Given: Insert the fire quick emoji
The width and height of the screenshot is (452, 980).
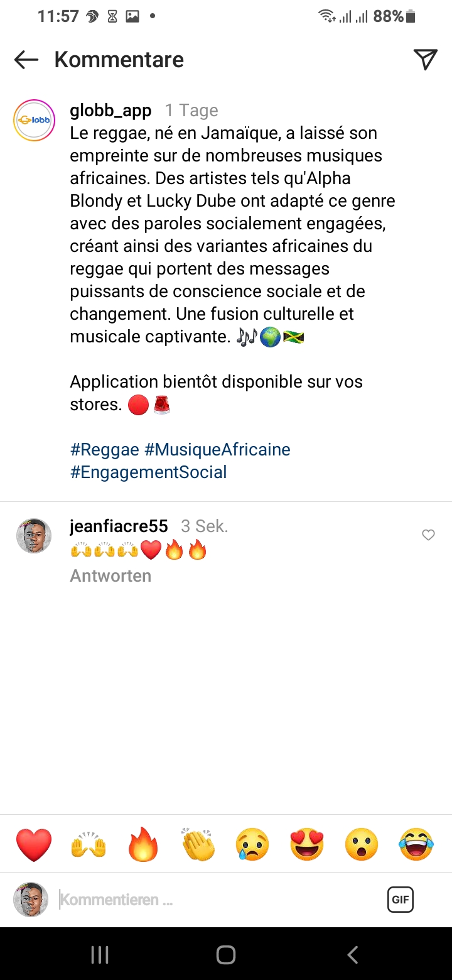Looking at the screenshot, I should pos(143,844).
